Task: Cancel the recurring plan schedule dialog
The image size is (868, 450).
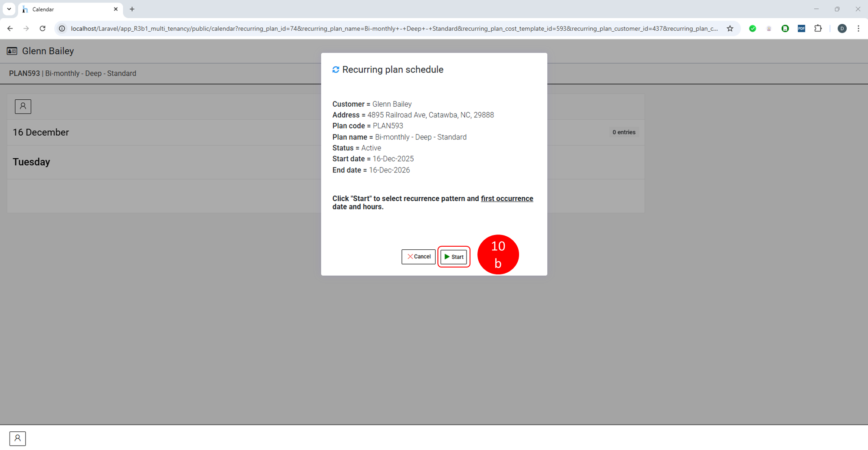Action: point(418,257)
